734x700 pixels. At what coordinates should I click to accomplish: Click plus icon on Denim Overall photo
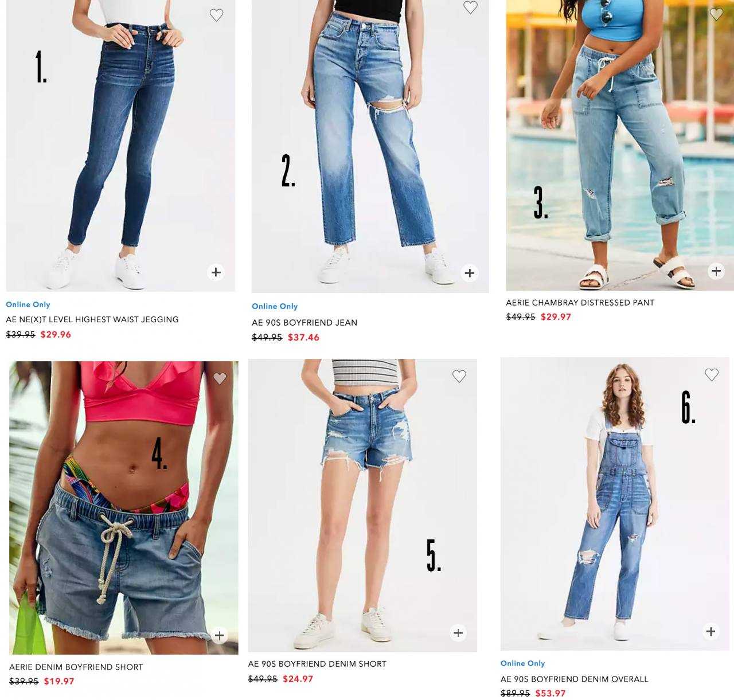(710, 631)
